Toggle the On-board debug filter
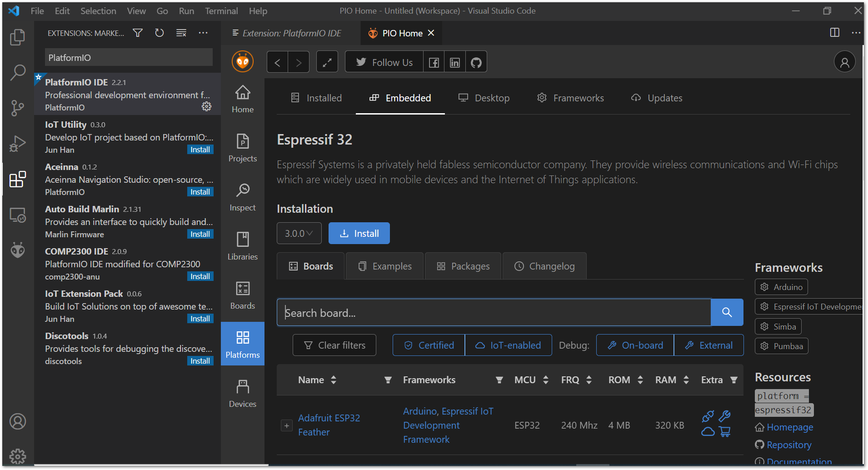 click(635, 345)
